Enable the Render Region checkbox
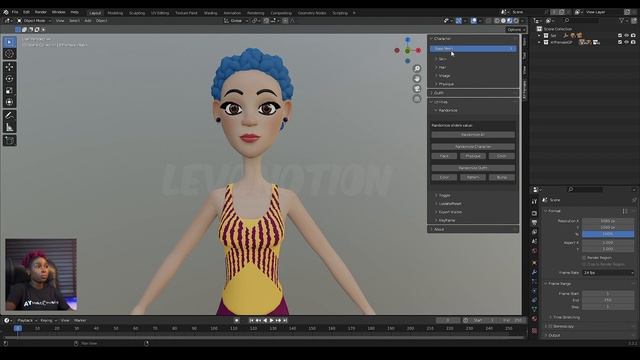 coord(584,258)
